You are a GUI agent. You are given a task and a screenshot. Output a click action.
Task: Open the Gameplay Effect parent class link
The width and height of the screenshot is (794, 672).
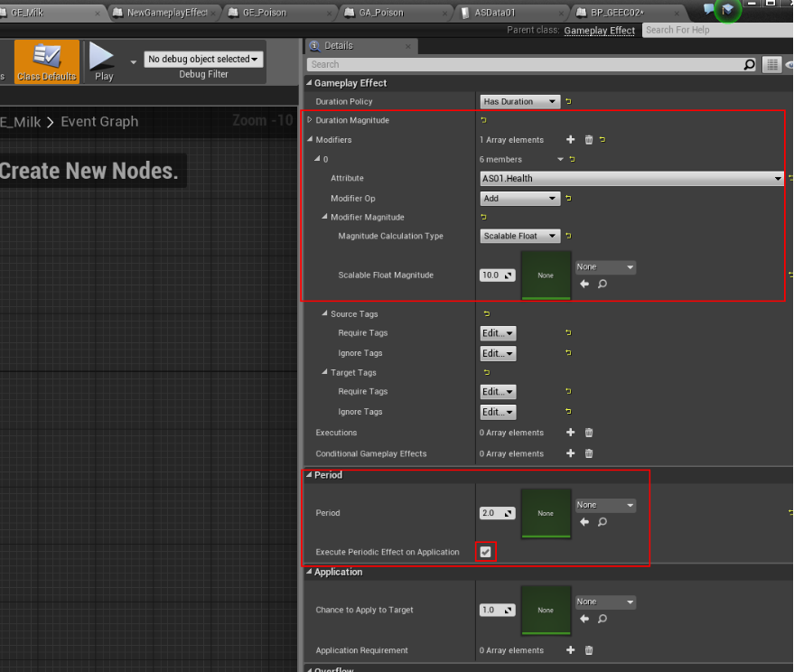pyautogui.click(x=599, y=31)
